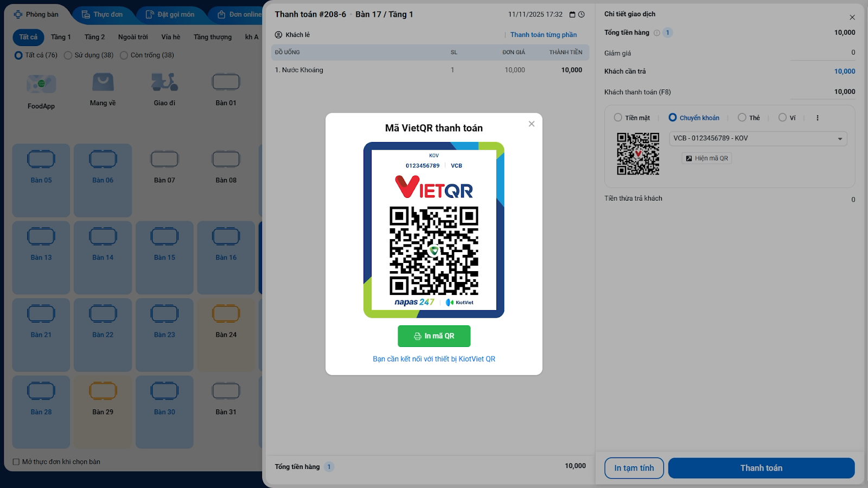Viewport: 868px width, 488px height.
Task: Select the Tất cả (76) radio filter
Action: (18, 55)
